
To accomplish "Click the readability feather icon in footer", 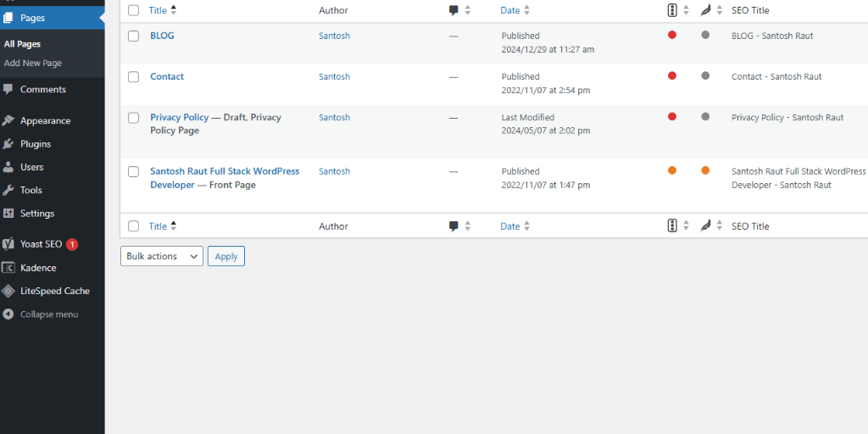I will point(705,225).
